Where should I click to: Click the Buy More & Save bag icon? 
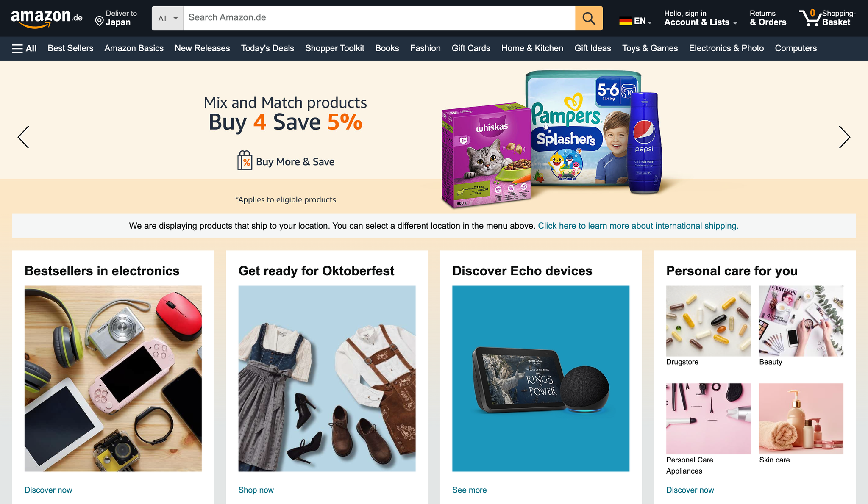pyautogui.click(x=245, y=161)
